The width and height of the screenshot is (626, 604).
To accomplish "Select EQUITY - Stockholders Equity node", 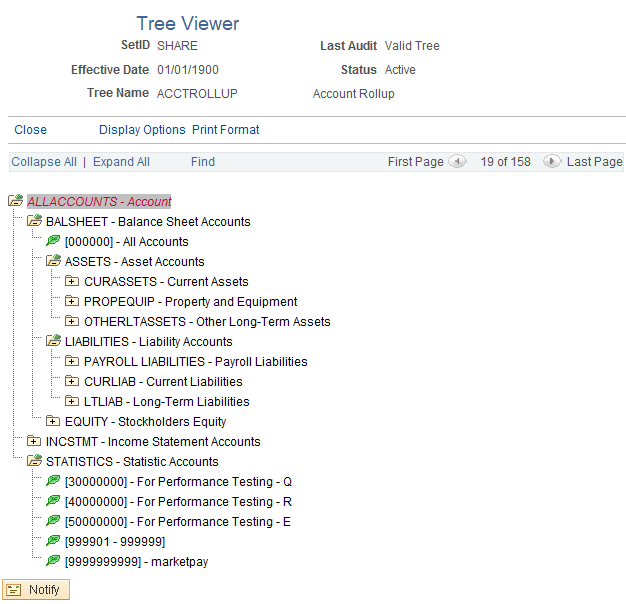I will (145, 422).
